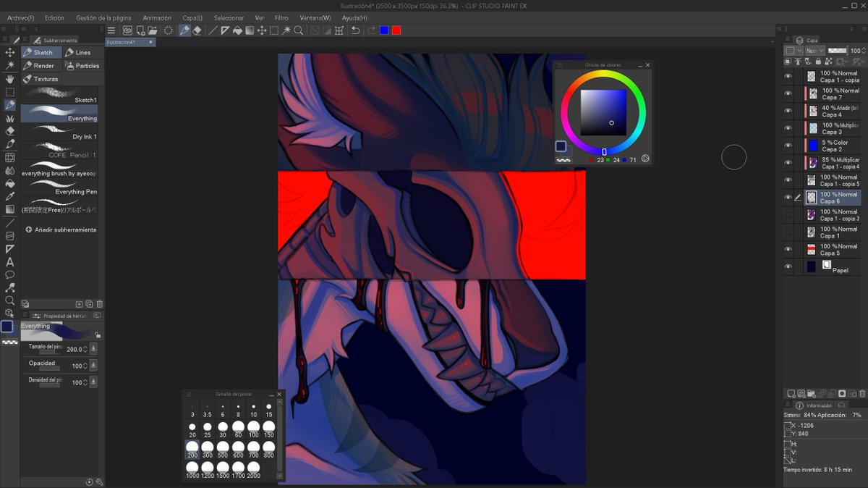Image resolution: width=868 pixels, height=488 pixels.
Task: Click the selection rectangle icon in command bar
Action: (x=274, y=30)
